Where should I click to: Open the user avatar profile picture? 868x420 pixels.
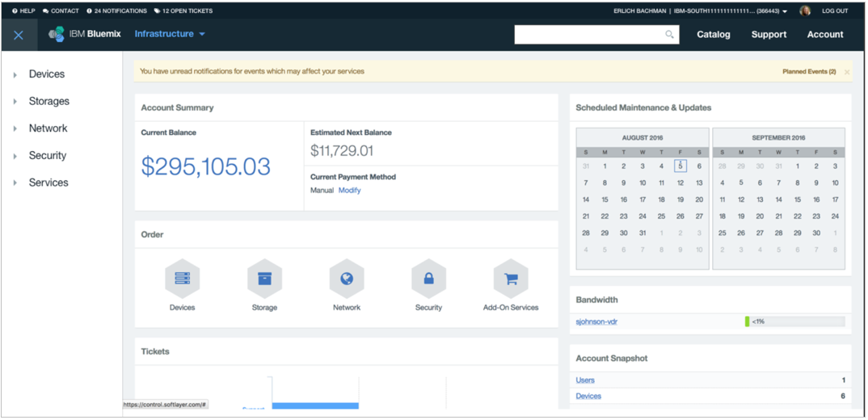[805, 10]
